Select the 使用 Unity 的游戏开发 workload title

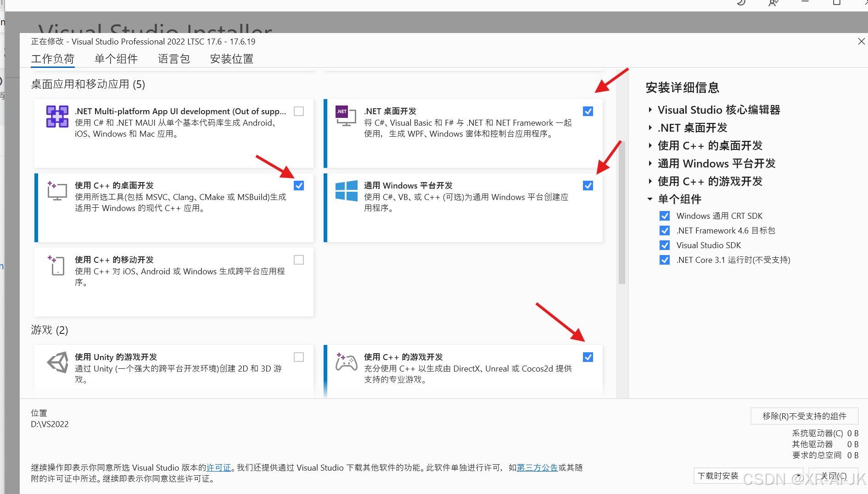(116, 357)
